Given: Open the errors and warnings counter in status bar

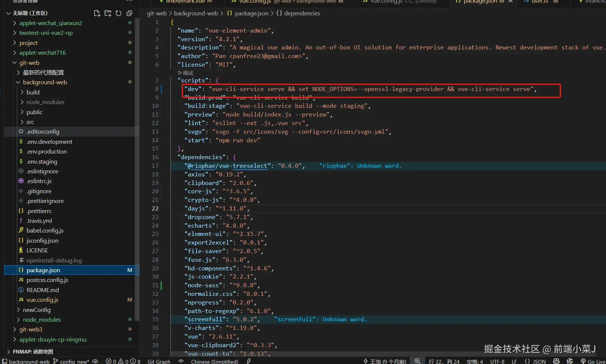Looking at the screenshot, I should 123,361.
